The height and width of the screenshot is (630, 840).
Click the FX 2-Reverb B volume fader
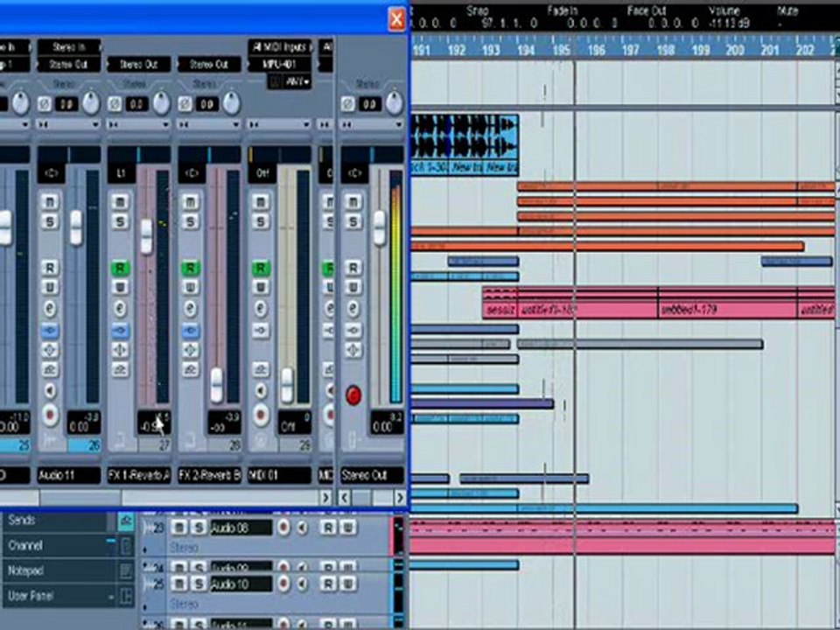click(216, 385)
